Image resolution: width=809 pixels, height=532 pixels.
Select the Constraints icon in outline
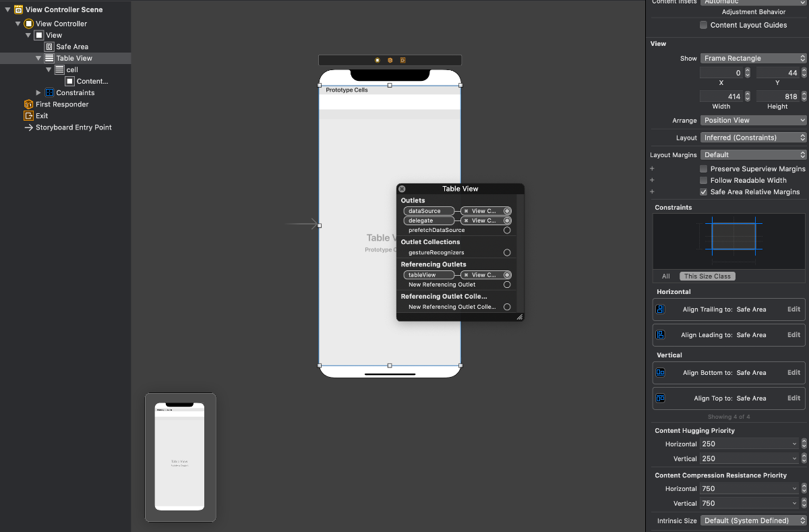[x=49, y=92]
